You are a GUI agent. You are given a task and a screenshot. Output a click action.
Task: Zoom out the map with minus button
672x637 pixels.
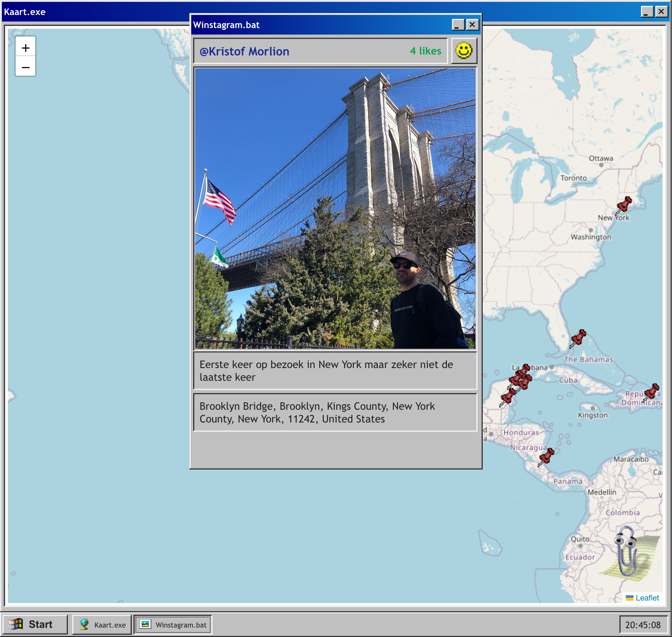(25, 67)
